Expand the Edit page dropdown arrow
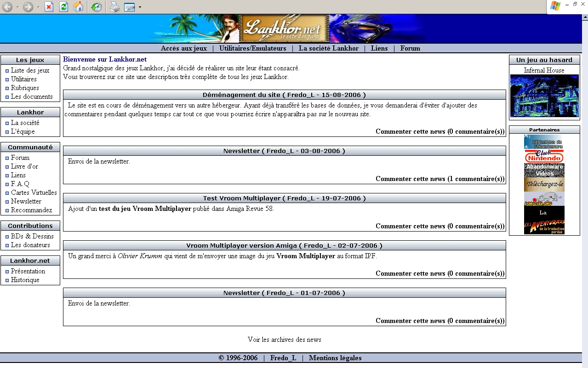The image size is (588, 368). (x=140, y=7)
